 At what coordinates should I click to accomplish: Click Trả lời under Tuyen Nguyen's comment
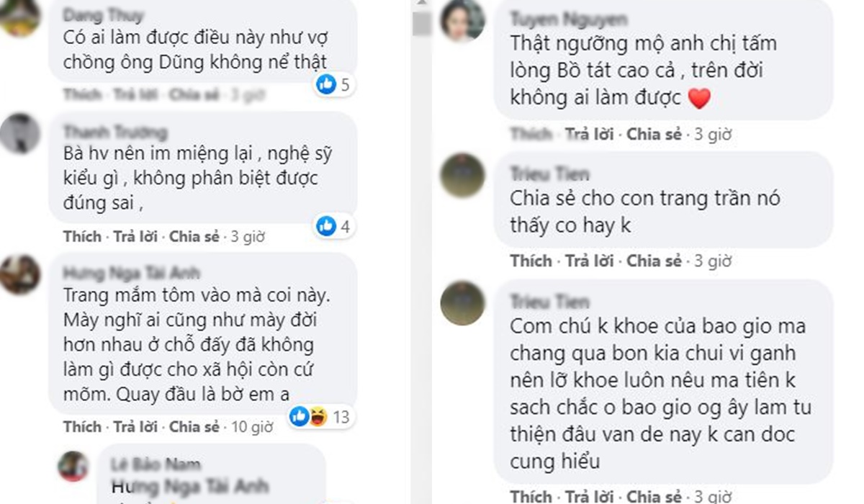coord(589,134)
